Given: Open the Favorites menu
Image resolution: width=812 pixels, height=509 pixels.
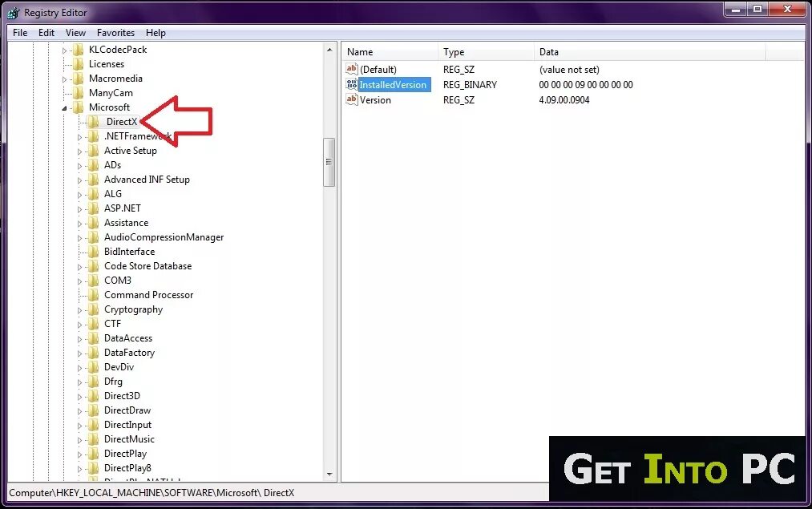Looking at the screenshot, I should (115, 33).
